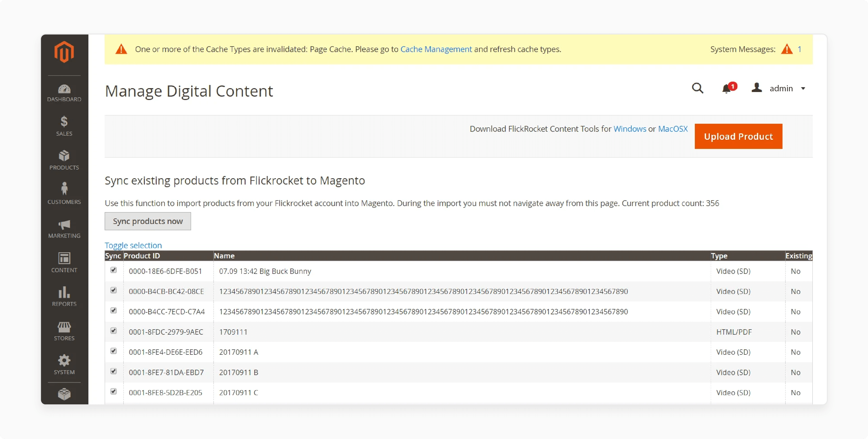Click the Content menu label

coord(64,270)
